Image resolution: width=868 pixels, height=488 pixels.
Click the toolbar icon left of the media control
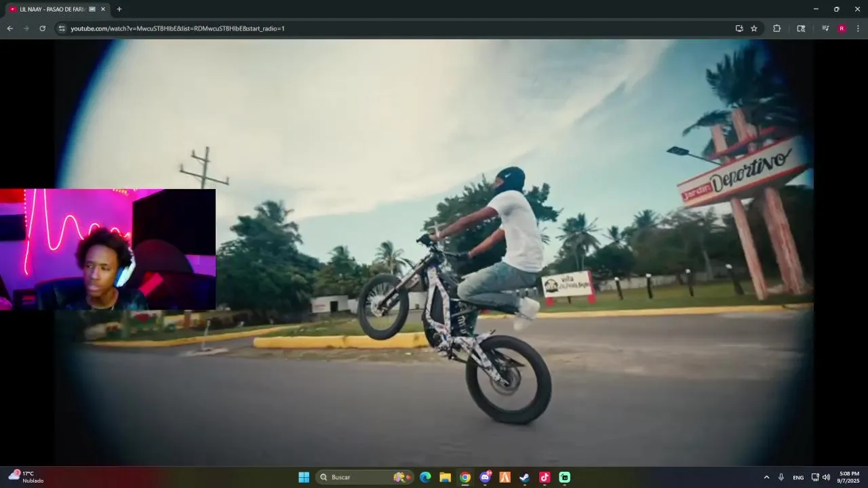tap(801, 28)
